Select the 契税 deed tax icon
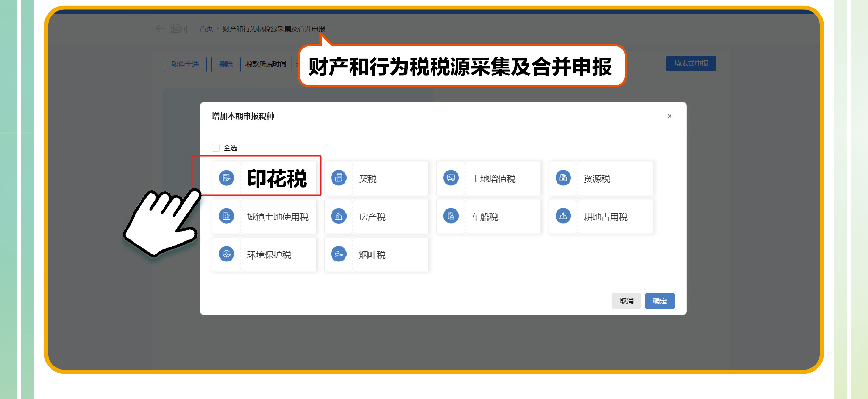The image size is (868, 399). [339, 178]
